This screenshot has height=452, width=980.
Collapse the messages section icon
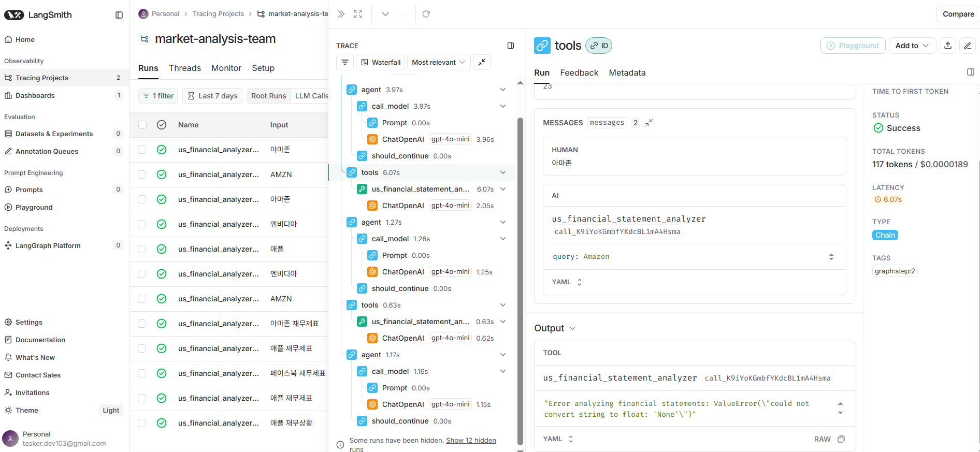coord(649,123)
